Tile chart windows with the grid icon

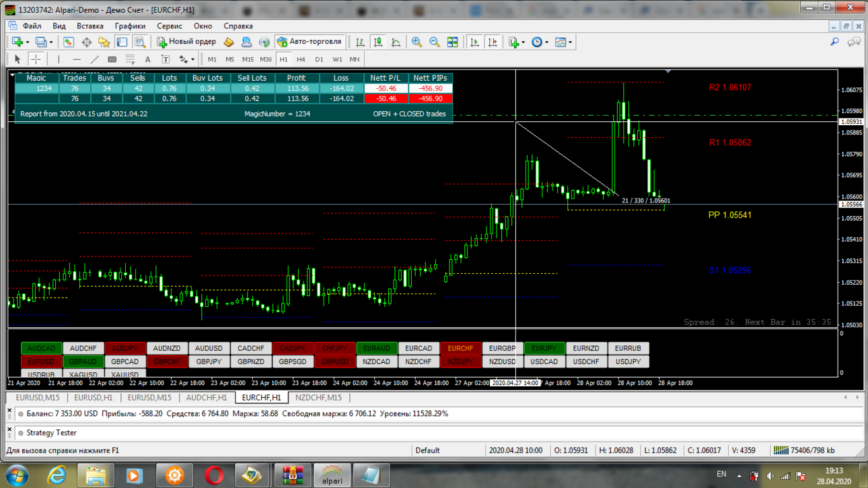(x=453, y=42)
